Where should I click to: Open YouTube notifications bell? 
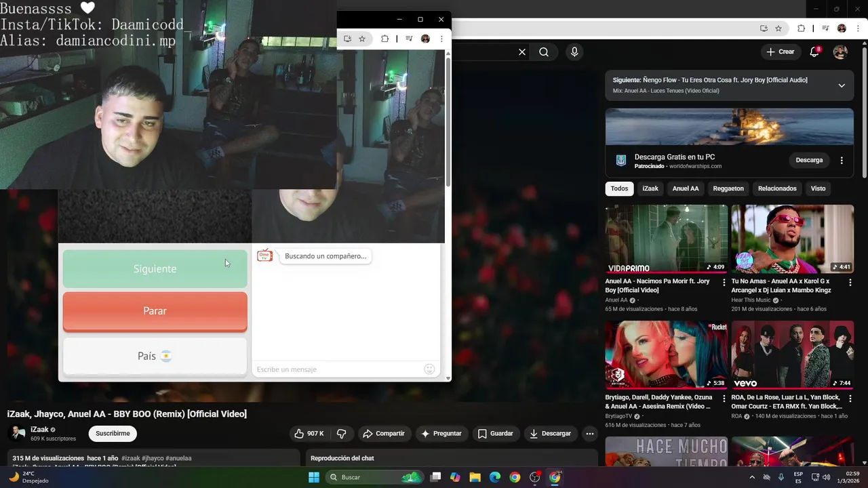point(814,52)
